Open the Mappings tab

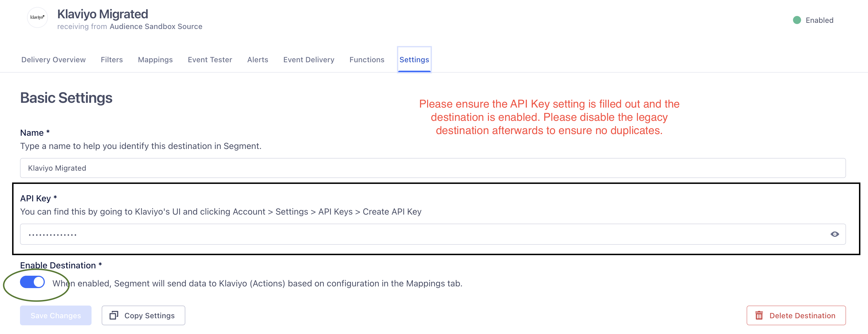click(x=155, y=59)
